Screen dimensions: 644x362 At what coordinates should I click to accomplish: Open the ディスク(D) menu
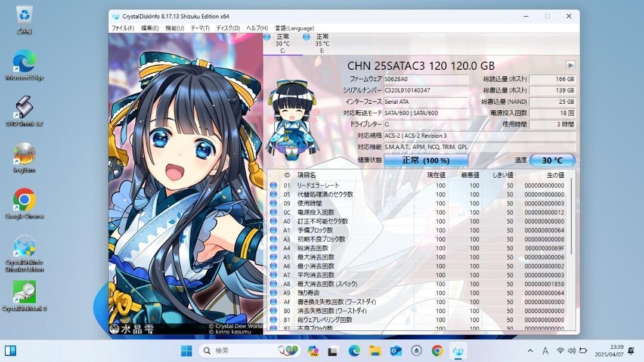coord(228,28)
